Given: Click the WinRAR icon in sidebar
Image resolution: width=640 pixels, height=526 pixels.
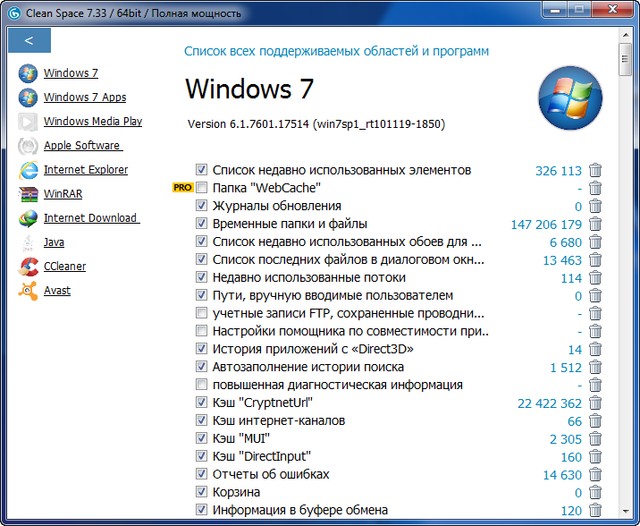Looking at the screenshot, I should point(28,194).
